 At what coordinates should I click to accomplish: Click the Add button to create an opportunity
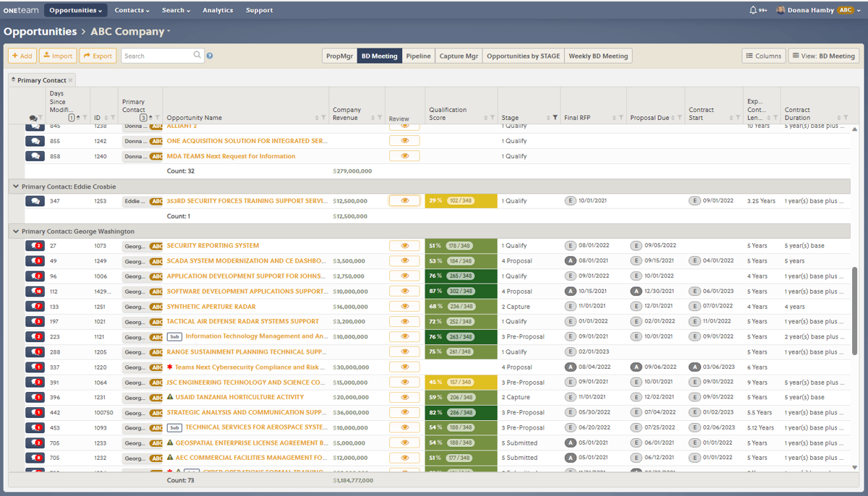22,55
